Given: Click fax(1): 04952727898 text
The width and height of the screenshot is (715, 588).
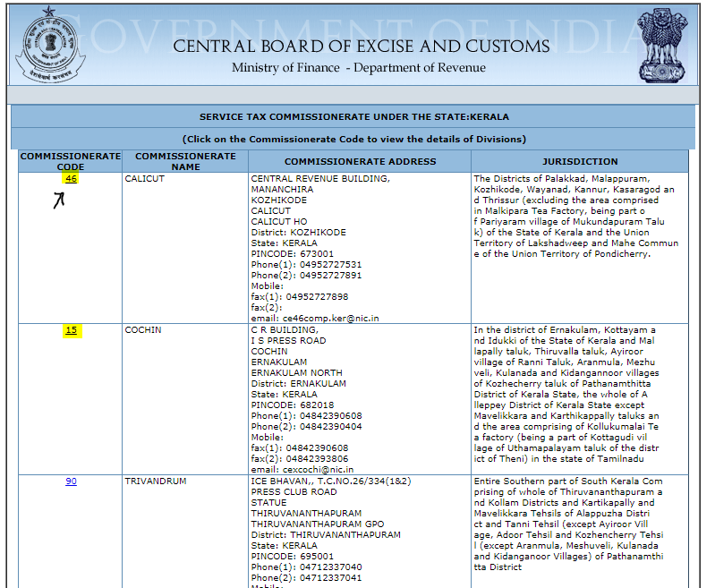Looking at the screenshot, I should click(x=300, y=297).
